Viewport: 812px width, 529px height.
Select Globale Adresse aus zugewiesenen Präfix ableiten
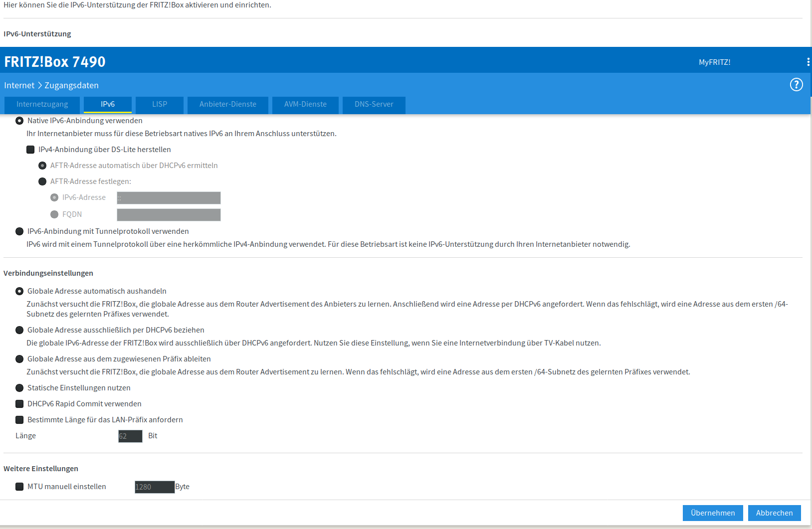pyautogui.click(x=19, y=359)
